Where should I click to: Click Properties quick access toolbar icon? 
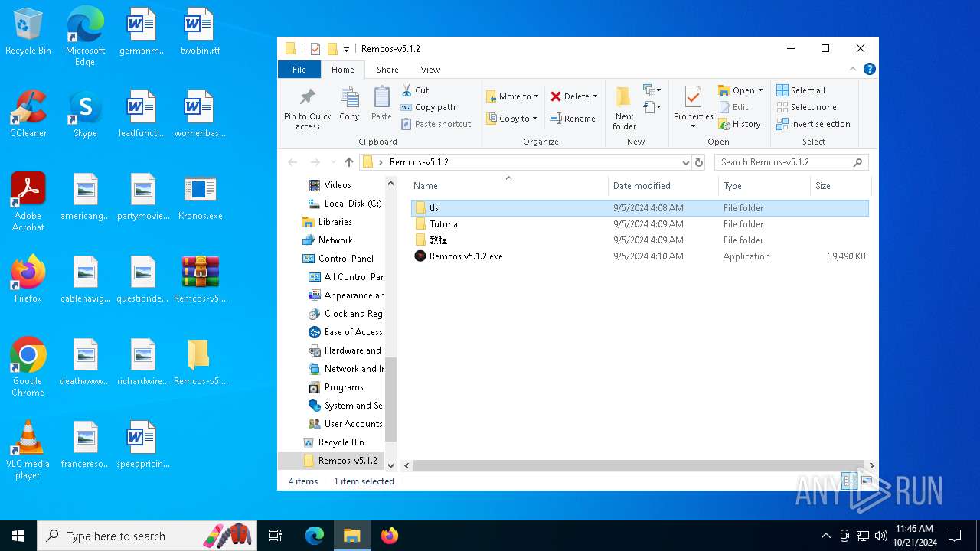[315, 49]
